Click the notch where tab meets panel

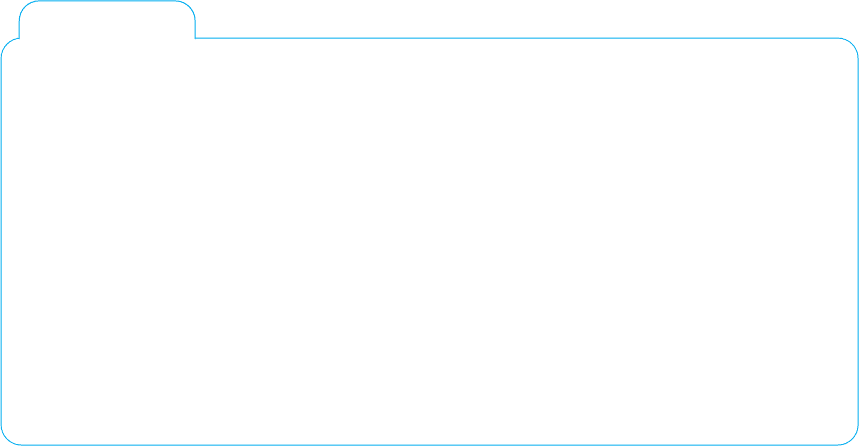(x=196, y=38)
